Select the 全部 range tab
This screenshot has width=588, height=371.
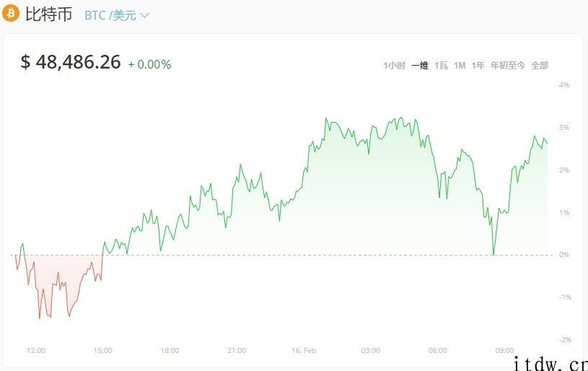click(540, 66)
